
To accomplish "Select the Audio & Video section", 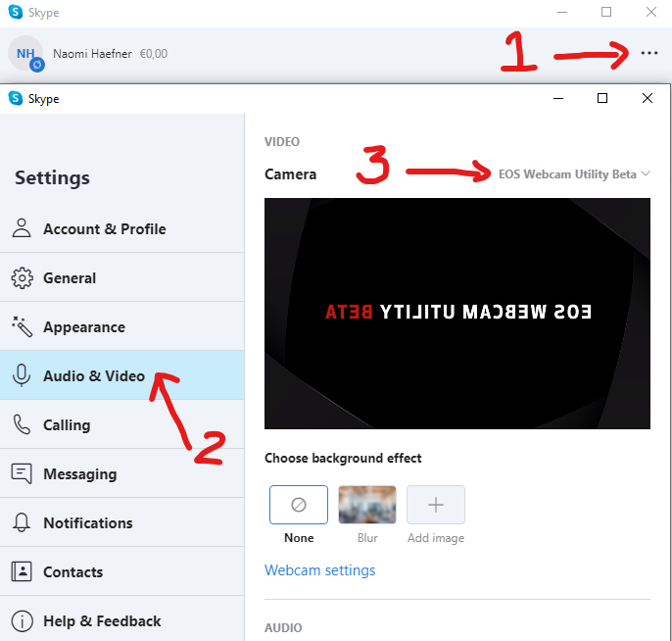I will [122, 375].
